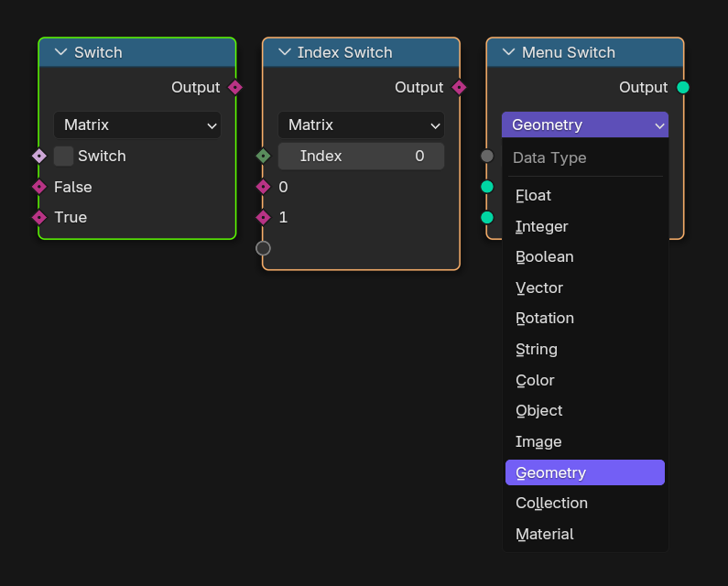Click the Index value field
The height and width of the screenshot is (586, 728).
point(361,156)
